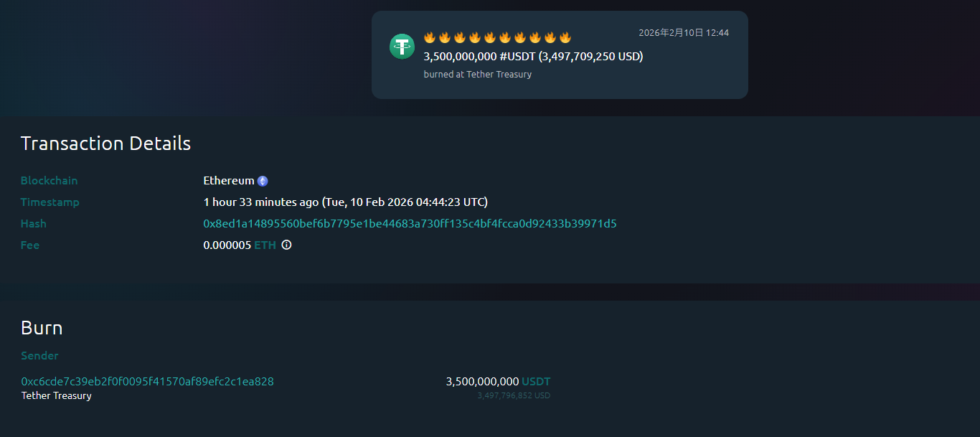The image size is (980, 437).
Task: Open the sender address 0xc6cde7c39eb2... link
Action: (147, 382)
